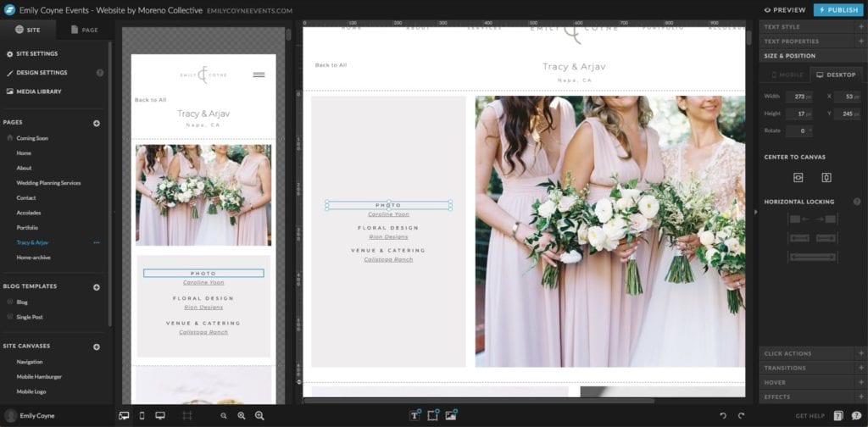Screen dimensions: 868x427
Task: Switch to Desktop size tab
Action: [836, 75]
